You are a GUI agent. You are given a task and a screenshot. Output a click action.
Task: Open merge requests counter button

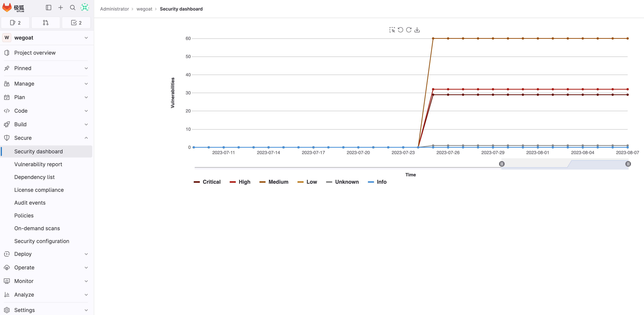click(46, 23)
